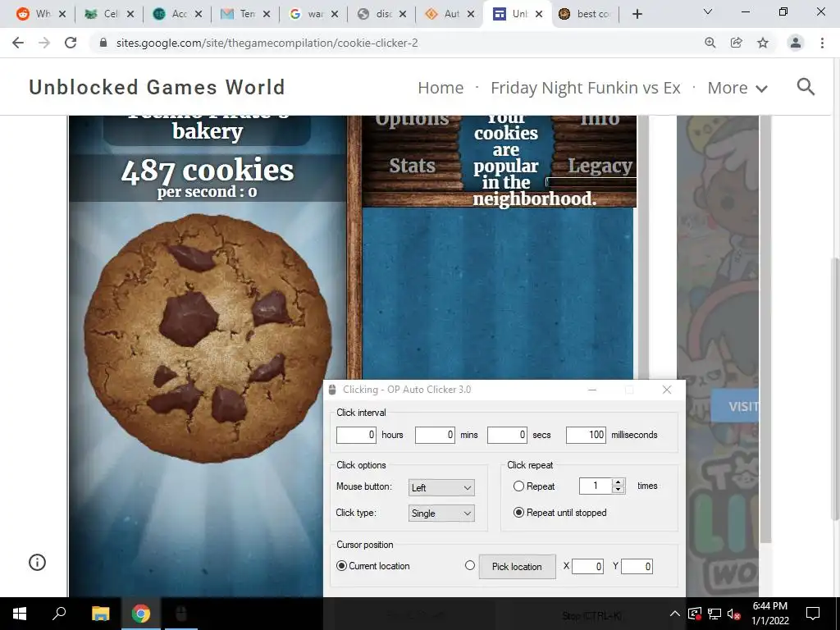
Task: Switch to the 'Aut' tab
Action: coord(450,15)
